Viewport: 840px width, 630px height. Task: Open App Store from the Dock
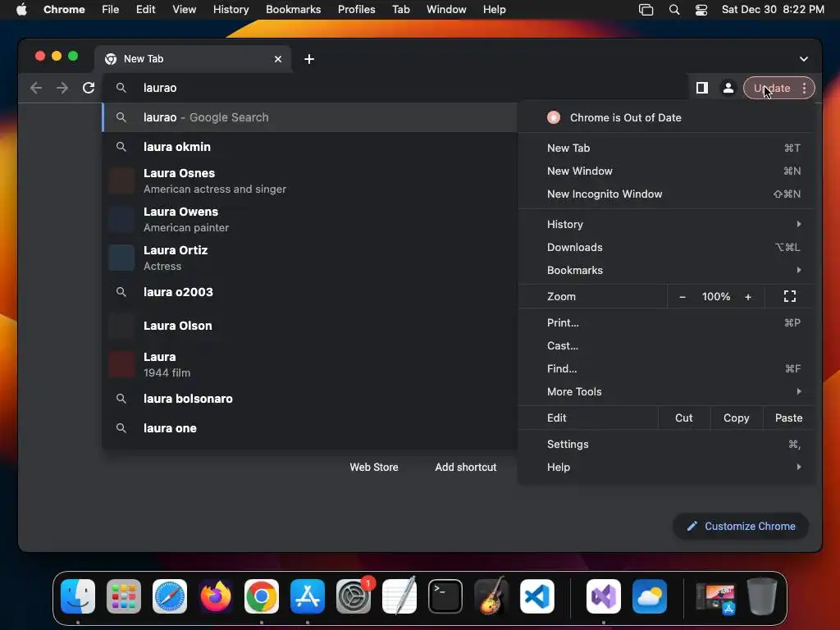pyautogui.click(x=308, y=596)
